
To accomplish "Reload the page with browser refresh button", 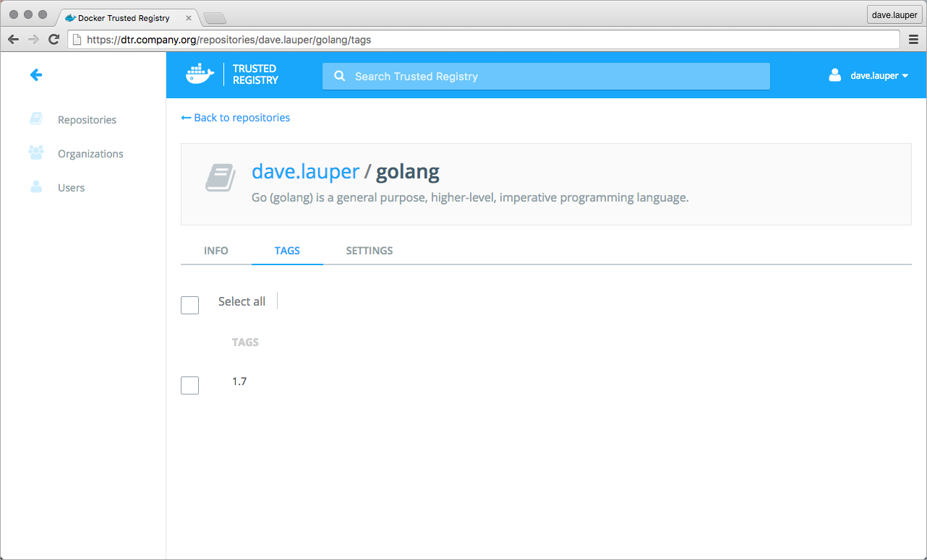I will pos(54,40).
